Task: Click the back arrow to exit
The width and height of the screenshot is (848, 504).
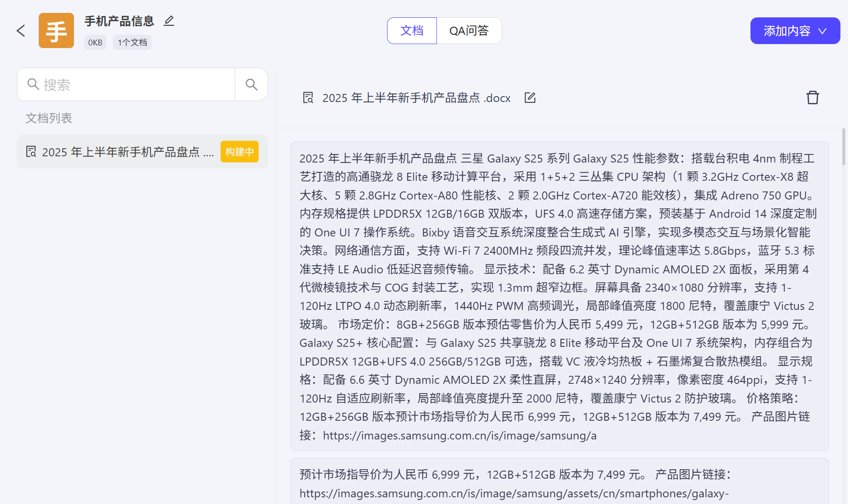Action: click(20, 31)
